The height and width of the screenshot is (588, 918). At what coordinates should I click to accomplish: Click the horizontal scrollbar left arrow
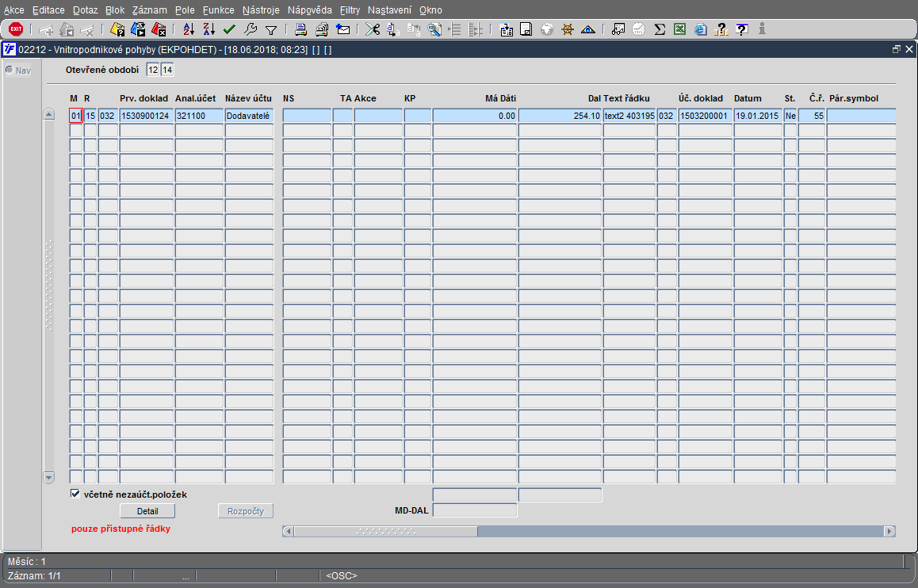288,531
